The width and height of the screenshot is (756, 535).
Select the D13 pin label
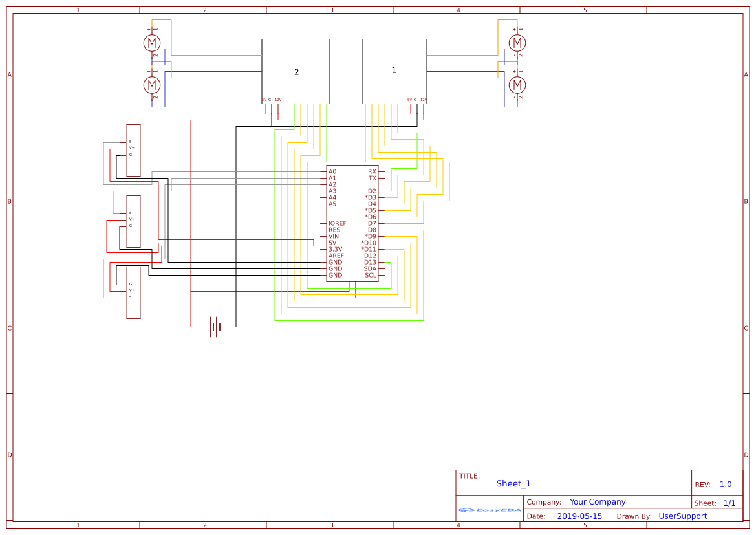371,263
